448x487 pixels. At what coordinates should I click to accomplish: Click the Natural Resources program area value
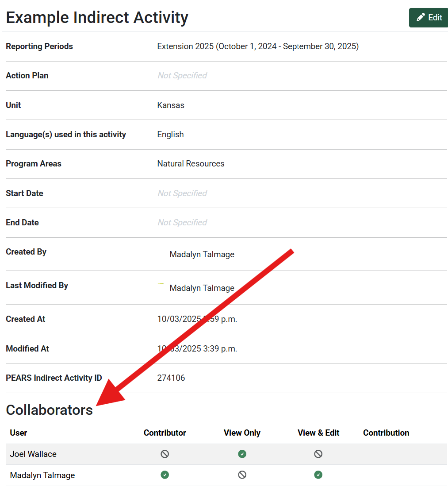click(191, 163)
